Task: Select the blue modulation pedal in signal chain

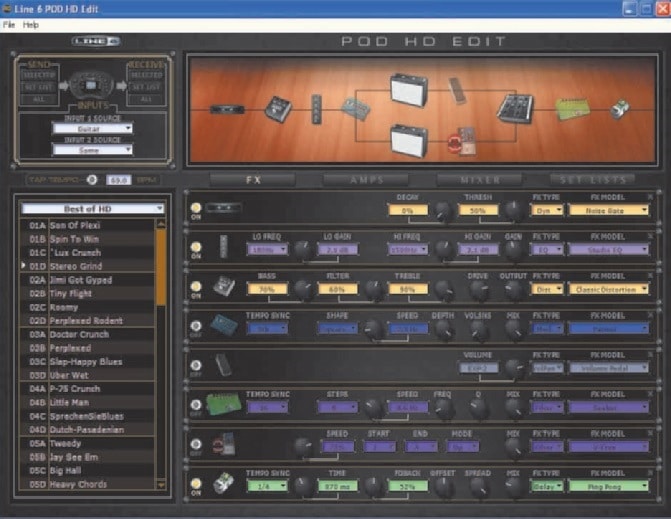Action: (356, 109)
